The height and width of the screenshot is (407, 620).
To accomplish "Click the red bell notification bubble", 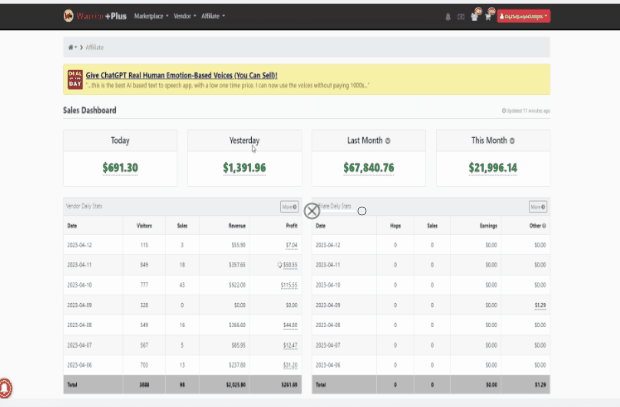I will click(6, 386).
